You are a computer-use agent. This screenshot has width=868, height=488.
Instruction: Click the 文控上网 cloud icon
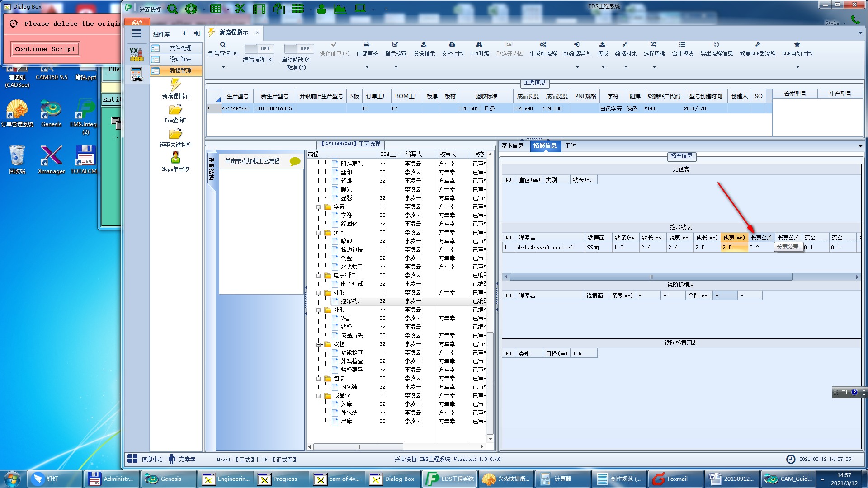point(452,45)
